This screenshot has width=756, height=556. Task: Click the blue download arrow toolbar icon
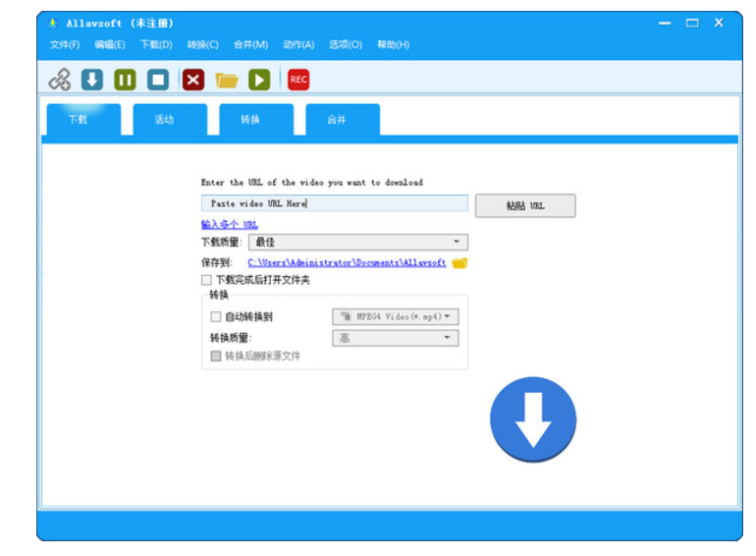(91, 80)
